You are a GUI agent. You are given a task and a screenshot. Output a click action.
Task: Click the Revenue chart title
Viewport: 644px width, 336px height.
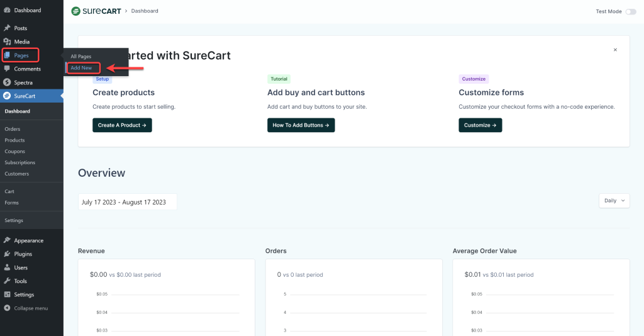[91, 251]
